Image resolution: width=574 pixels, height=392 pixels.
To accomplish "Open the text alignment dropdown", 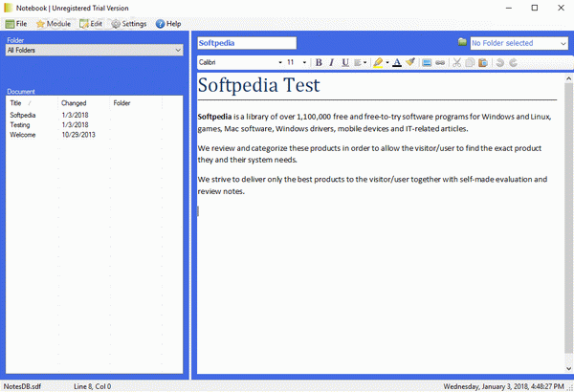I will (x=361, y=62).
